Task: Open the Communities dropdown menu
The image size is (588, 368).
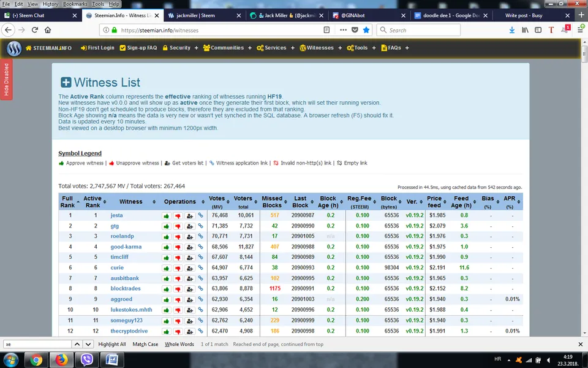Action: coord(227,48)
